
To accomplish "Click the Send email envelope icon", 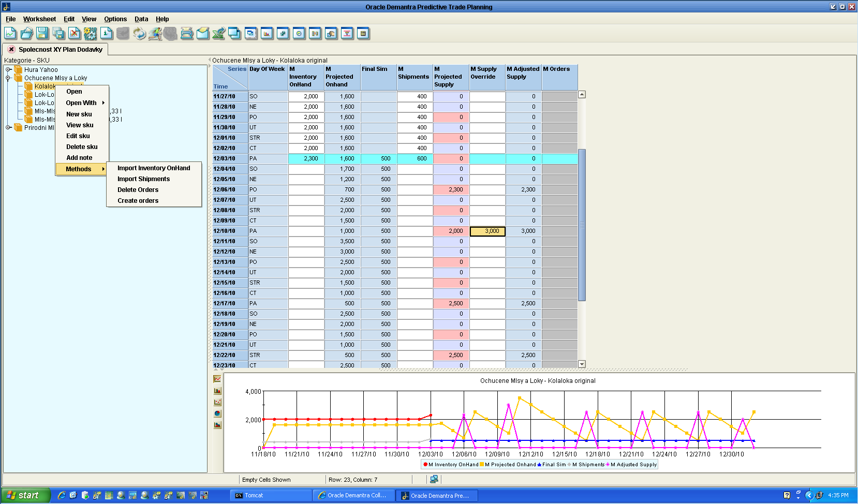I will click(x=203, y=34).
